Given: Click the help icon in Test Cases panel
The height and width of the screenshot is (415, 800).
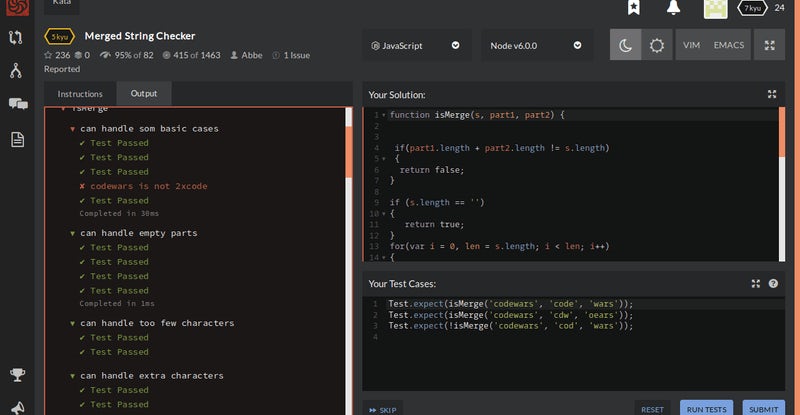Looking at the screenshot, I should point(773,284).
